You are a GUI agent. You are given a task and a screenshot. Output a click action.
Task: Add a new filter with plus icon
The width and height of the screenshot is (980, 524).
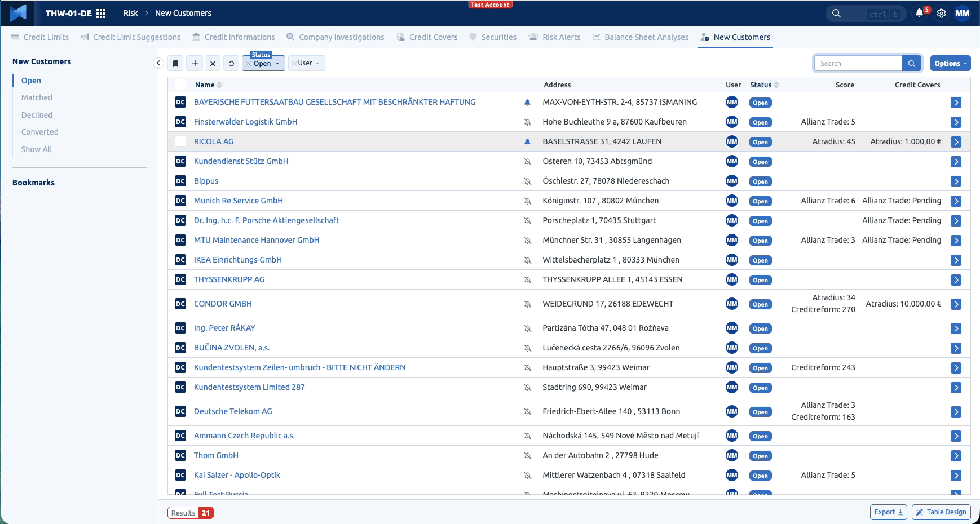point(195,64)
